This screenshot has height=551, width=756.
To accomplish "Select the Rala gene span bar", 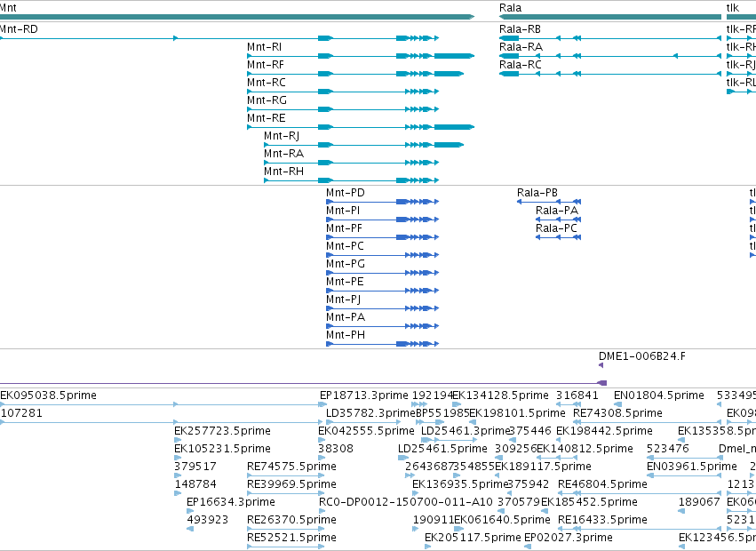I will 610,17.
